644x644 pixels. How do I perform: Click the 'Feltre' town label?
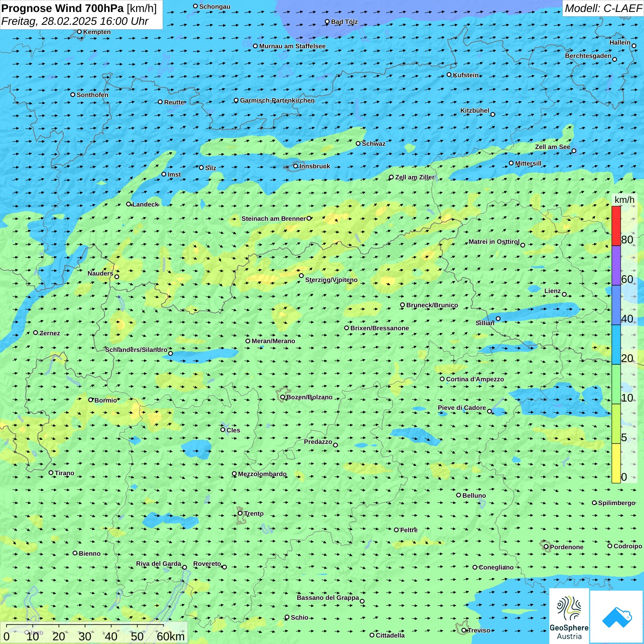(x=409, y=530)
